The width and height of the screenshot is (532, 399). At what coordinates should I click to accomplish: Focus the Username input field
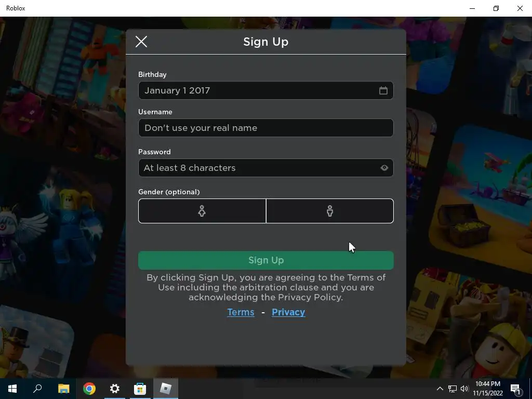(x=265, y=128)
